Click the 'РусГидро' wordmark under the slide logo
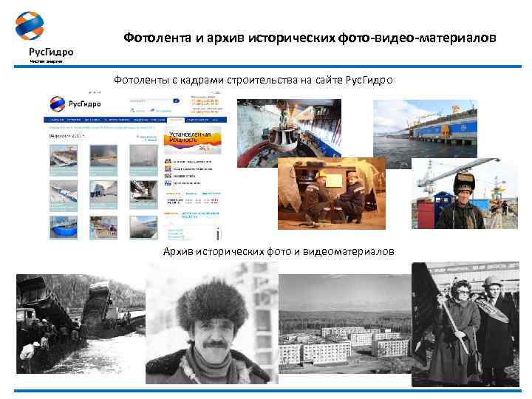 (x=51, y=52)
